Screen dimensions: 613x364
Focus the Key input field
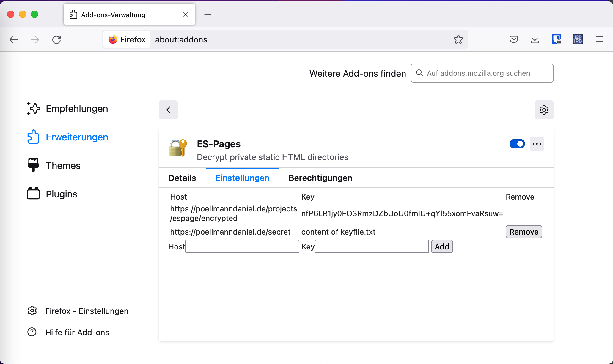tap(372, 246)
